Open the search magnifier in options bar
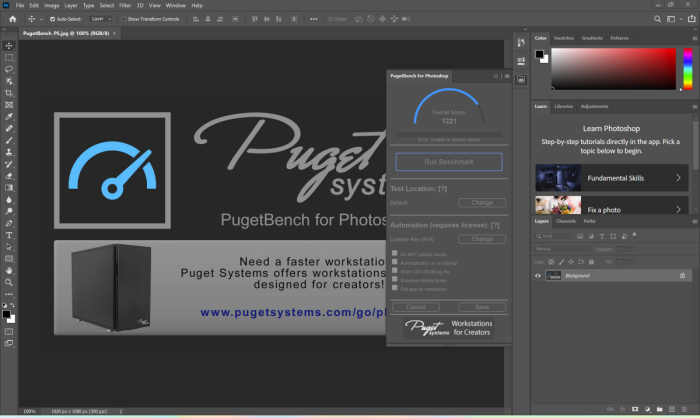The height and width of the screenshot is (418, 700). tap(657, 19)
